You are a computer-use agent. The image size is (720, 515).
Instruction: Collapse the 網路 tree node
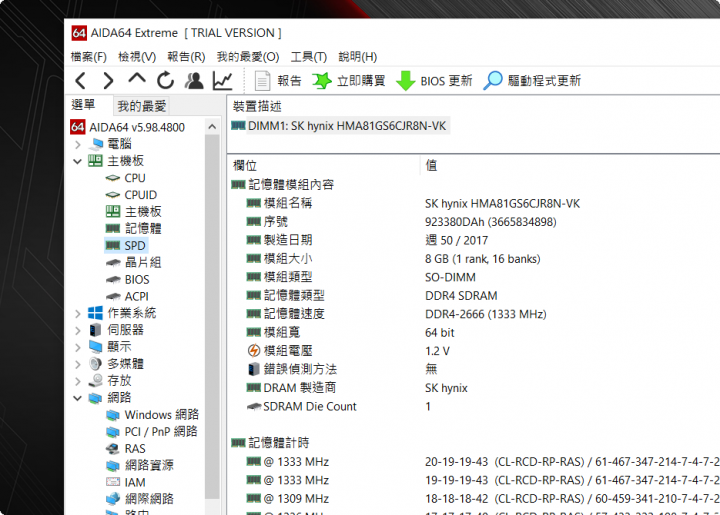tap(78, 398)
